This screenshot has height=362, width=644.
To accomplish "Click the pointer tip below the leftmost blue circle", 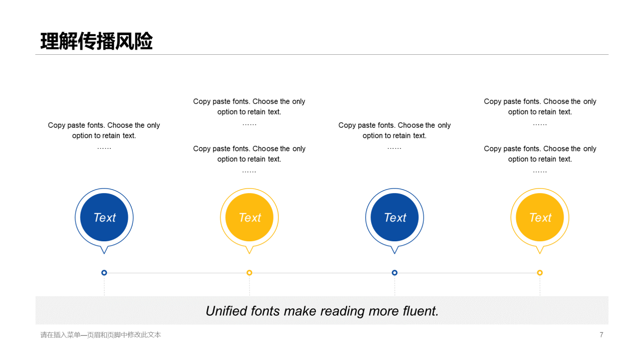I will 104,251.
